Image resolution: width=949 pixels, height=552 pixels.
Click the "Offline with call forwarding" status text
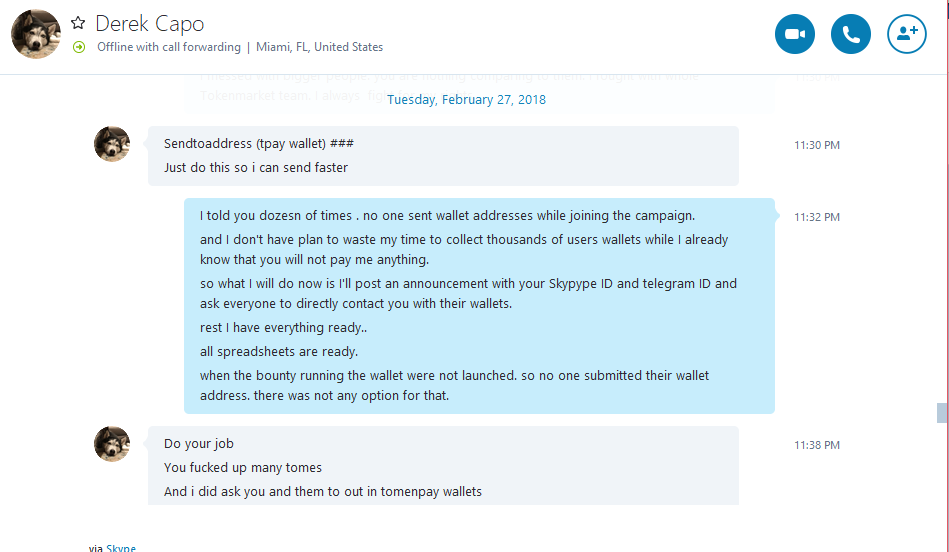point(169,47)
